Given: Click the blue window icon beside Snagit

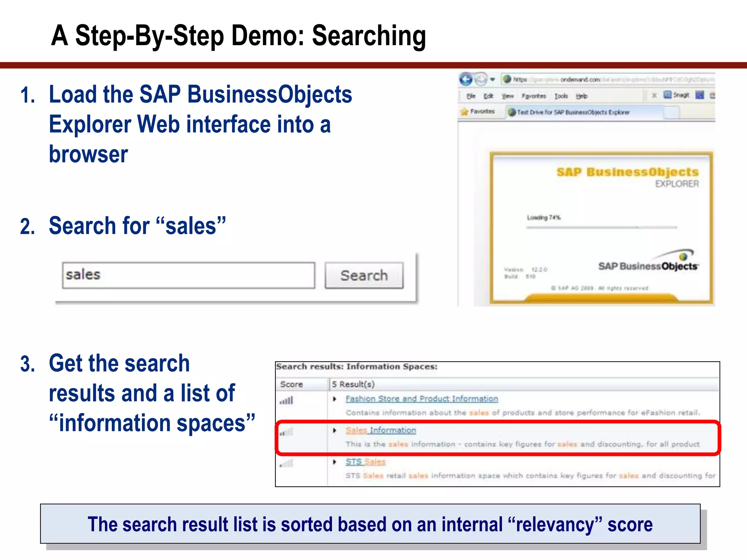Looking at the screenshot, I should click(700, 95).
